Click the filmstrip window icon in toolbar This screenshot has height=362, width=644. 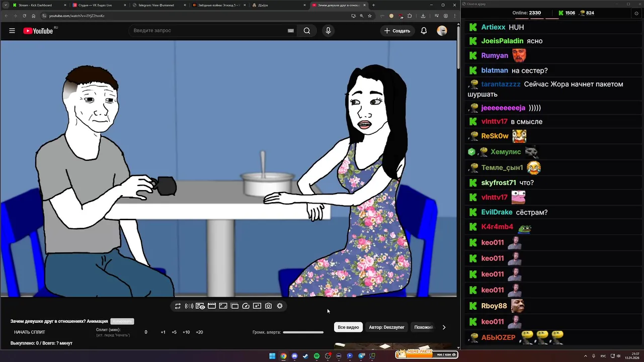(234, 306)
